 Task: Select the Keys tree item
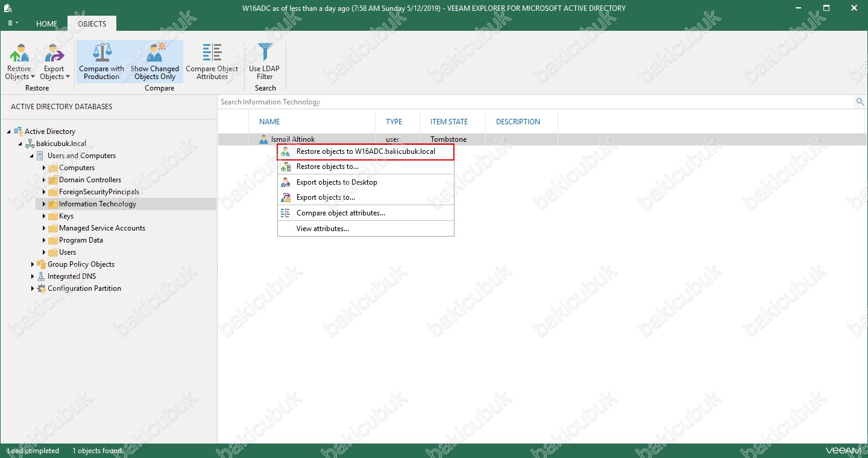(66, 216)
